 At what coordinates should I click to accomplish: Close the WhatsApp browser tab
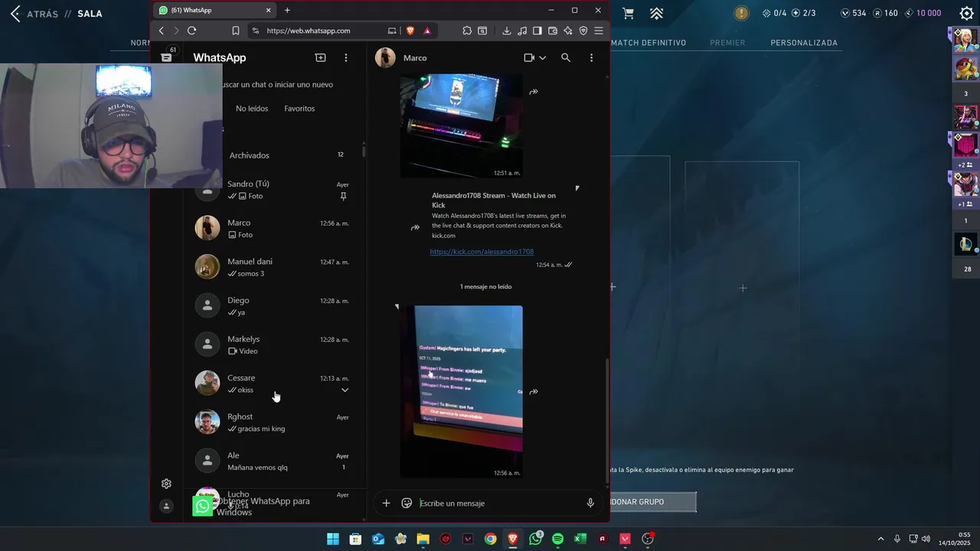coord(268,10)
